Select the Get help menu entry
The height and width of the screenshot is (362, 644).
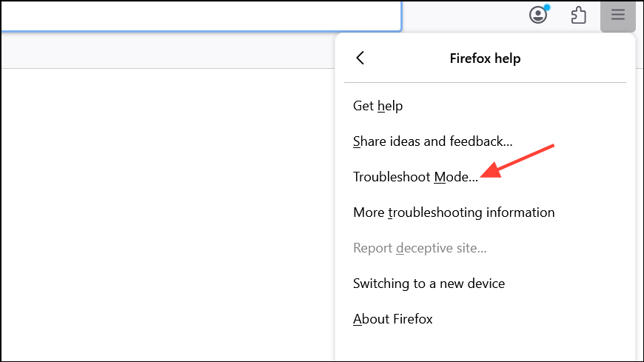pyautogui.click(x=378, y=106)
